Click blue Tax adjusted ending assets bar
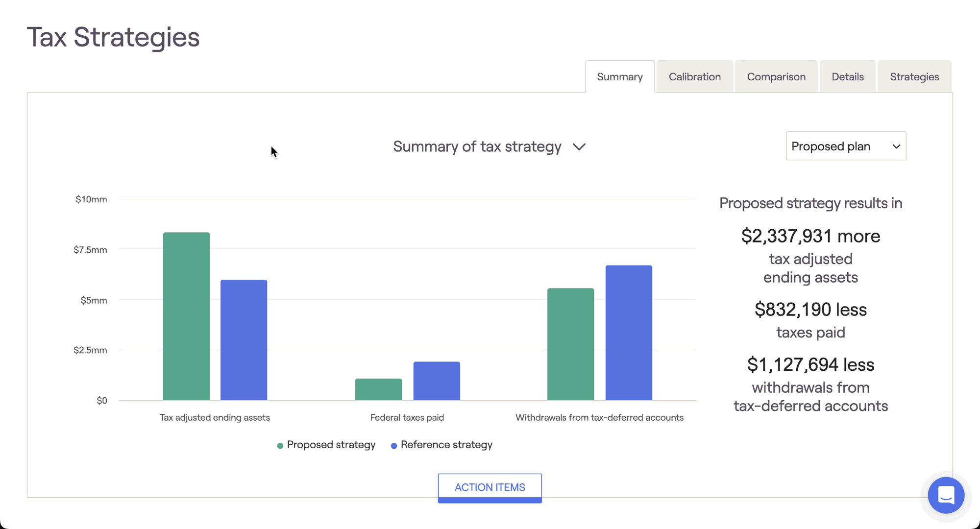 pos(244,340)
